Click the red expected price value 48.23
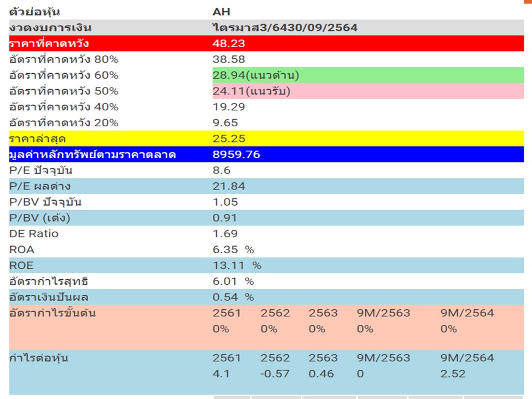The width and height of the screenshot is (532, 399). point(228,43)
